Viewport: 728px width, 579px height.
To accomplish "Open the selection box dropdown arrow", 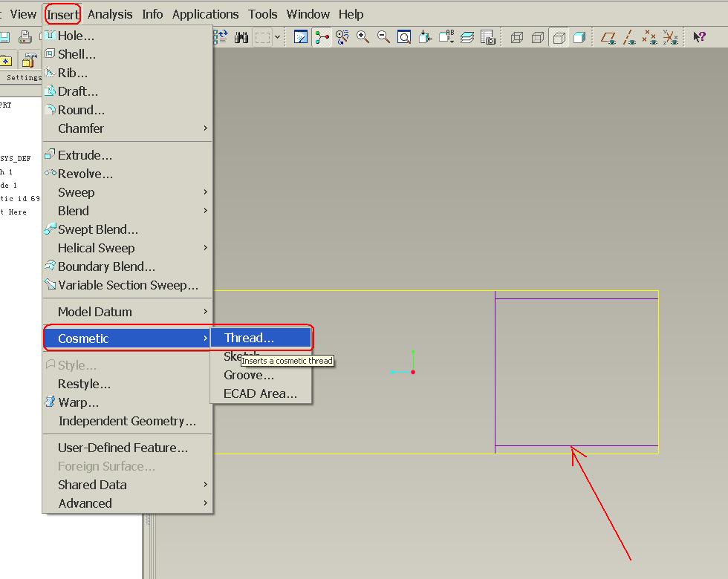I will 277,37.
